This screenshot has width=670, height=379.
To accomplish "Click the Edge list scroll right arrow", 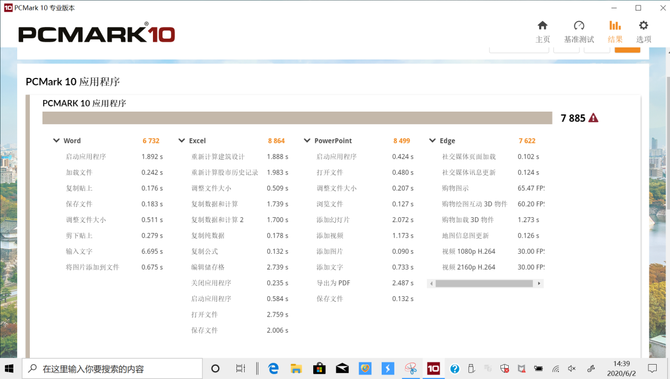I will pos(539,283).
